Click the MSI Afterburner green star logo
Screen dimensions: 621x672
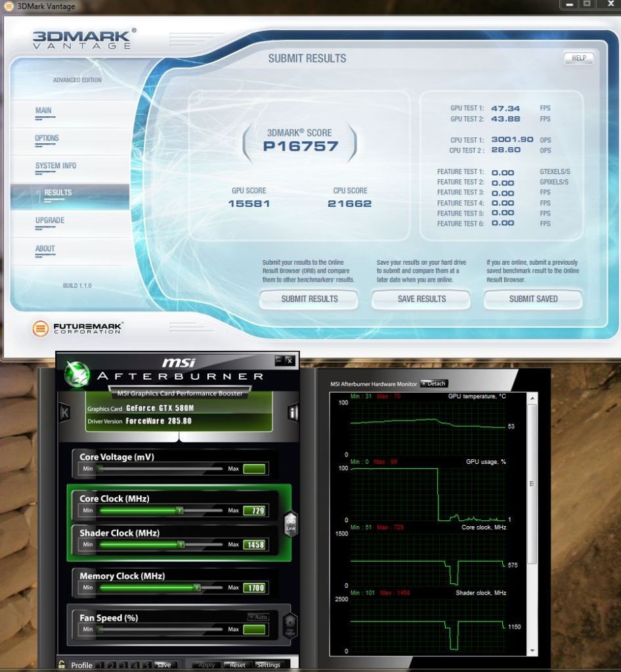point(77,373)
